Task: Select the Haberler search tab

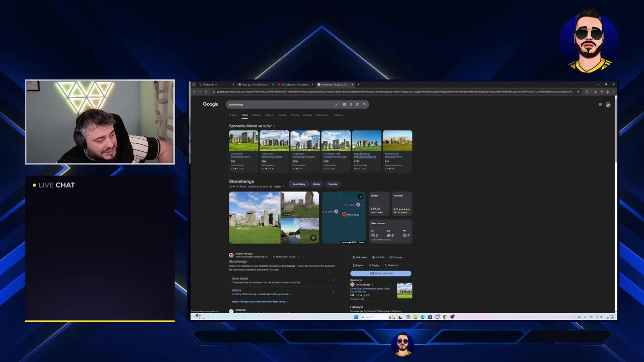Action: point(282,115)
